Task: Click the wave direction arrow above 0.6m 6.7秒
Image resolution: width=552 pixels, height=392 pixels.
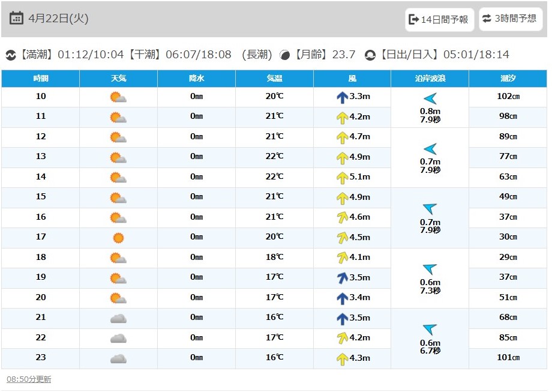Action: [430, 329]
